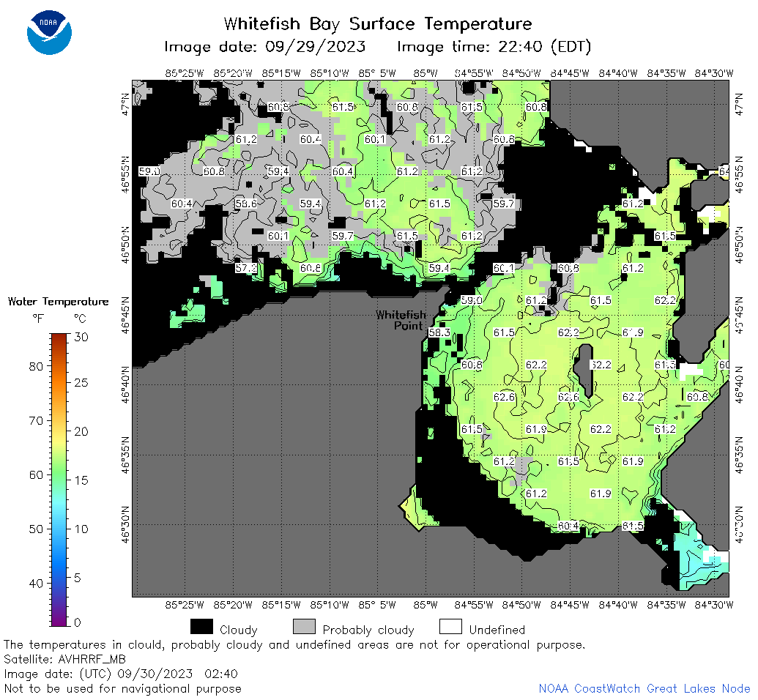The height and width of the screenshot is (700, 758).
Task: Click the black Cloudy legend swatch
Action: (201, 627)
